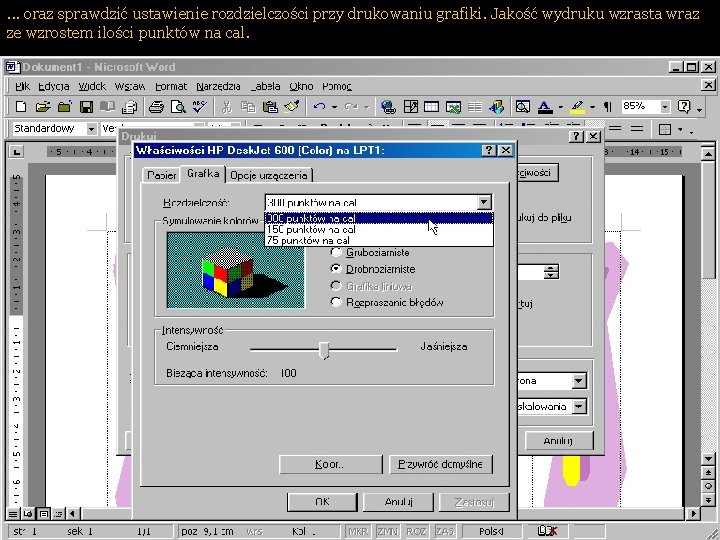Click the Insert Hyperlink globe icon
The height and width of the screenshot is (540, 720).
pyautogui.click(x=388, y=107)
